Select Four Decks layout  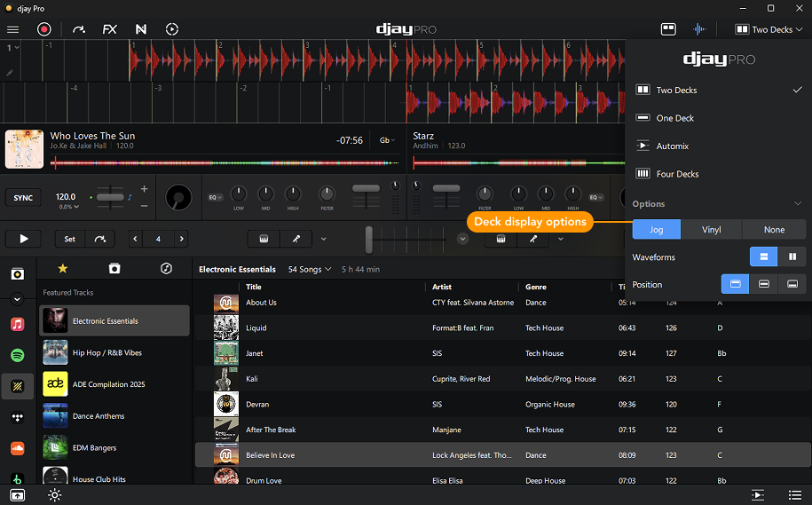coord(718,174)
